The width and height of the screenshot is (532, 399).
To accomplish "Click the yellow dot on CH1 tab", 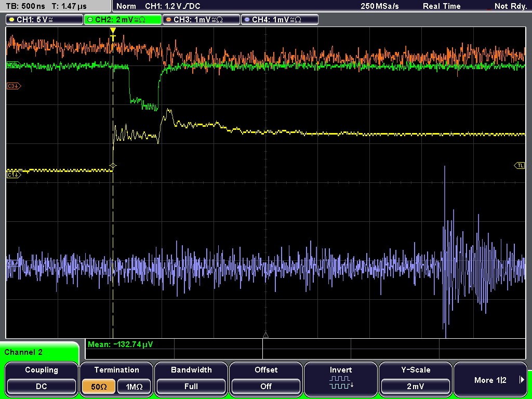I will [12, 20].
